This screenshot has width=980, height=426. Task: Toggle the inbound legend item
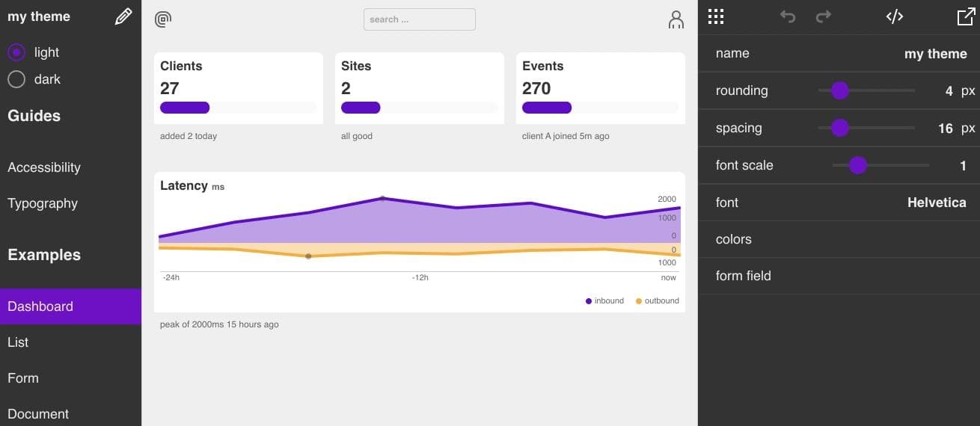(x=604, y=301)
